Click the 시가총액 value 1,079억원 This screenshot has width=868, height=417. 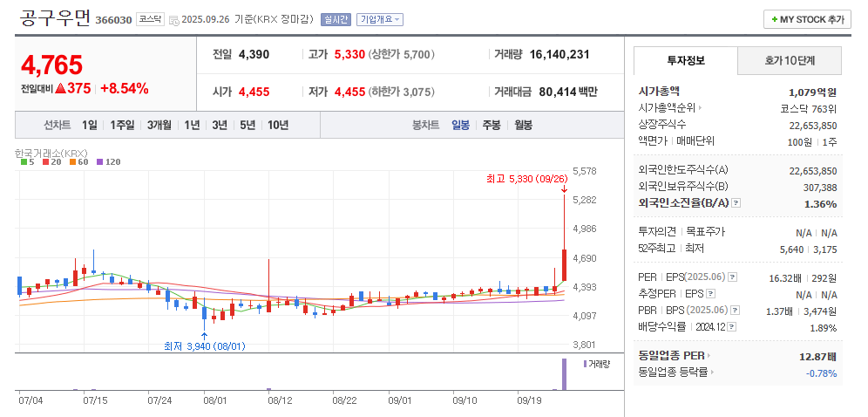pyautogui.click(x=812, y=92)
